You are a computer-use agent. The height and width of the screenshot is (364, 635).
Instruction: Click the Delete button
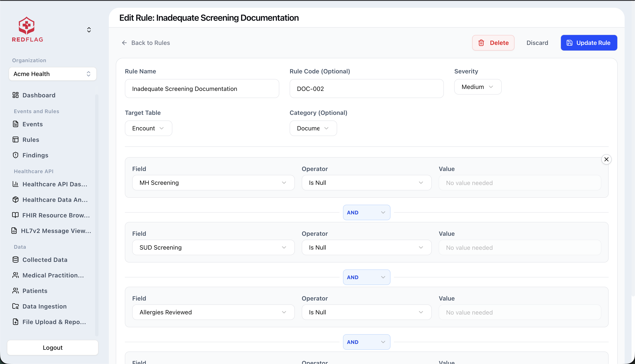(x=493, y=43)
